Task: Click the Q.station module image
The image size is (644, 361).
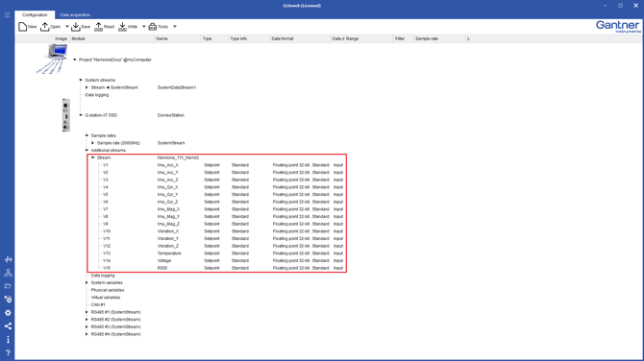Action: [x=65, y=115]
